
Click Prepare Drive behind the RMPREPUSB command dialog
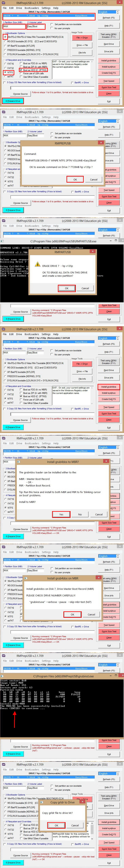[13, 210]
